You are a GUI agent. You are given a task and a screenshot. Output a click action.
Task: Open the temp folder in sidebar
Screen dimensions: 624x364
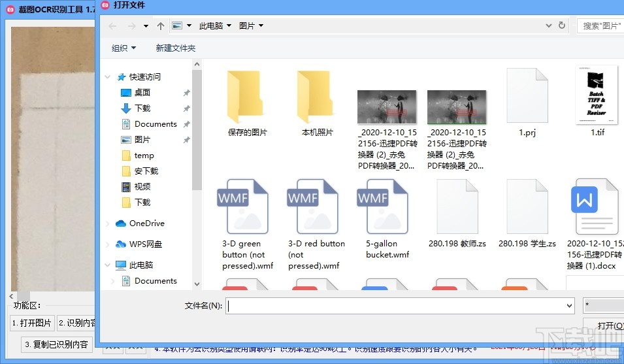(144, 156)
